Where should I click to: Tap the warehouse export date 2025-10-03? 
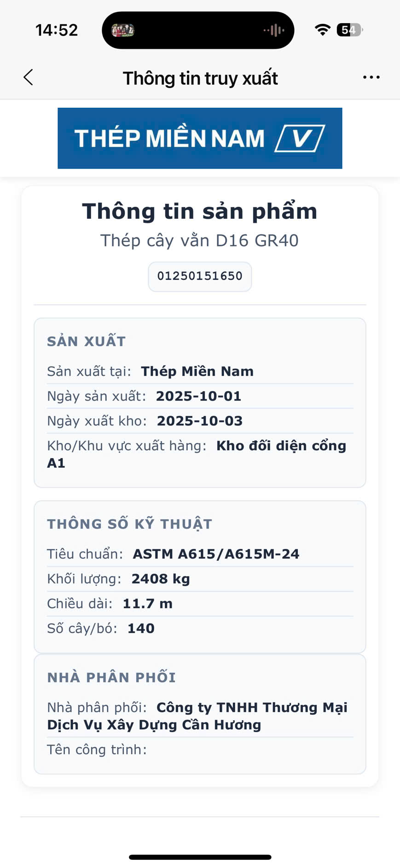(199, 421)
